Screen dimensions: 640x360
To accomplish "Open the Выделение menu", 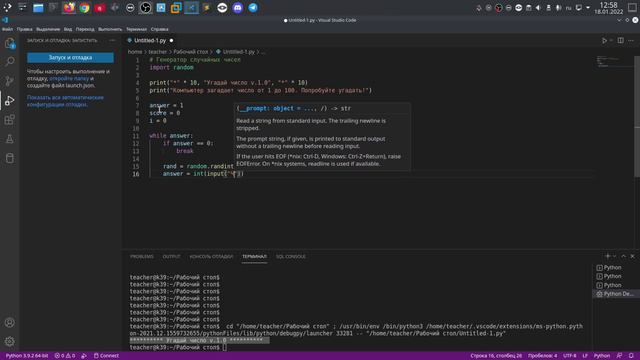I will pyautogui.click(x=48, y=29).
